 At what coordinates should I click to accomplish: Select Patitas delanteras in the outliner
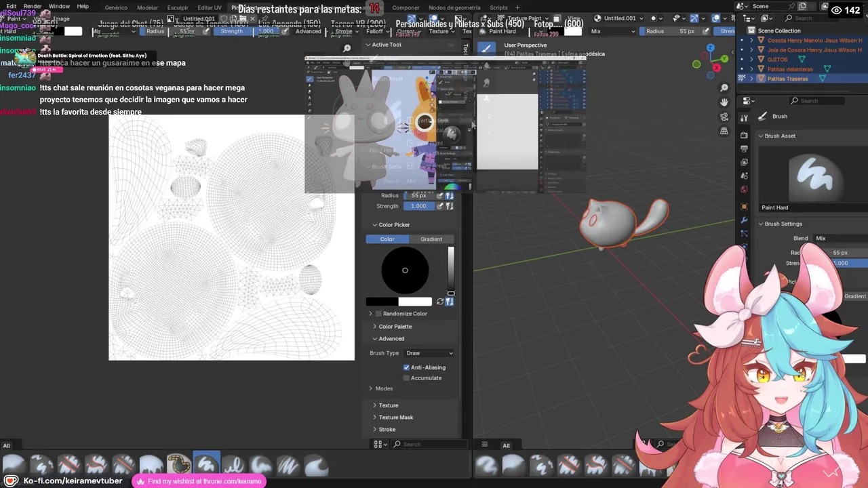790,69
